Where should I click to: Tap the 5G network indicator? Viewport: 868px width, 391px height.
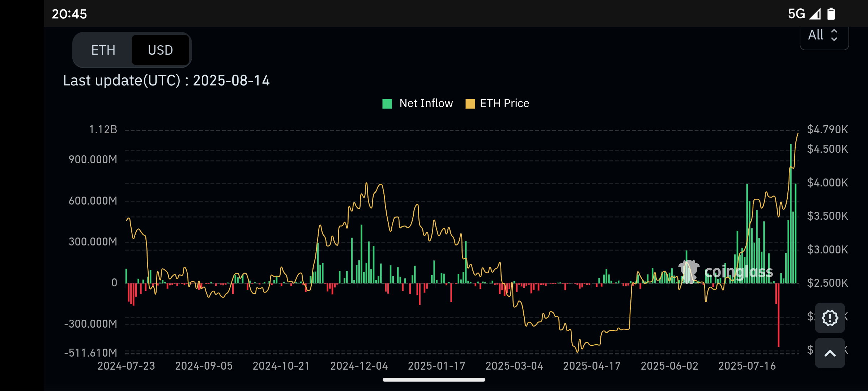pyautogui.click(x=796, y=14)
